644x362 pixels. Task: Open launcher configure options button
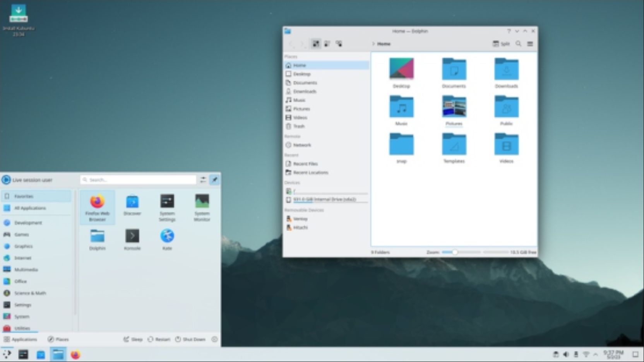(x=203, y=179)
